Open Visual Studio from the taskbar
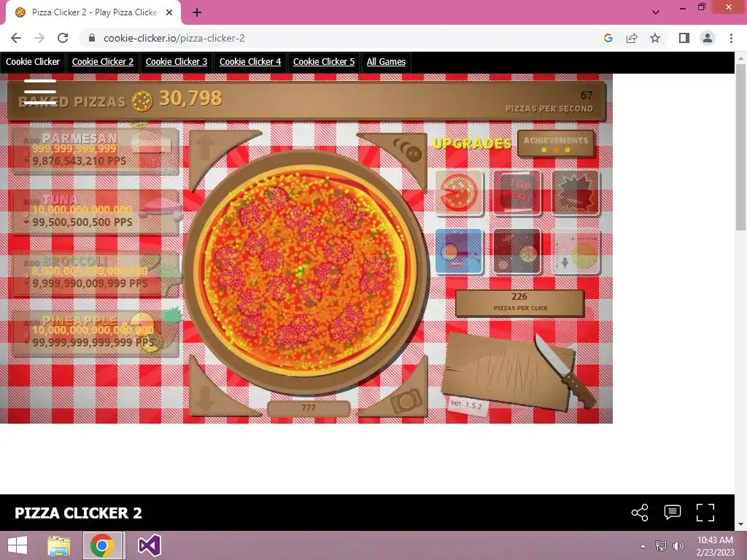Viewport: 747px width, 560px height. tap(149, 545)
